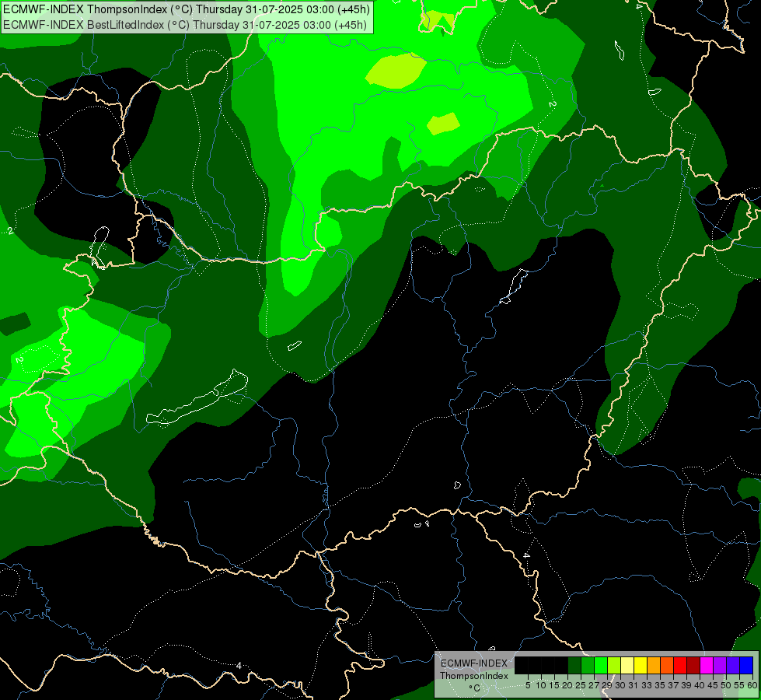The height and width of the screenshot is (700, 761).
Task: Select the bright red 37–39 legend swatch
Action: (x=680, y=665)
